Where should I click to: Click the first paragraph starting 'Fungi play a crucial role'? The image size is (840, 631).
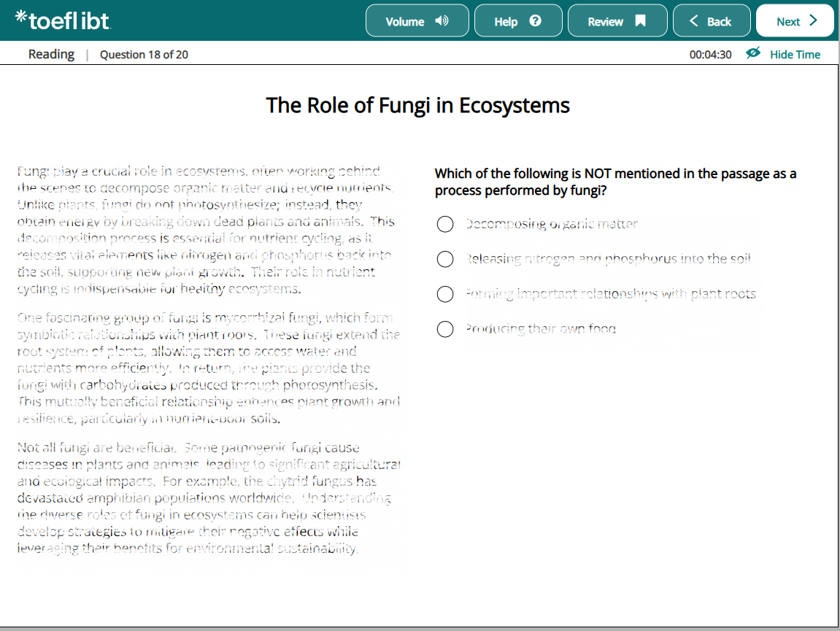pyautogui.click(x=206, y=230)
